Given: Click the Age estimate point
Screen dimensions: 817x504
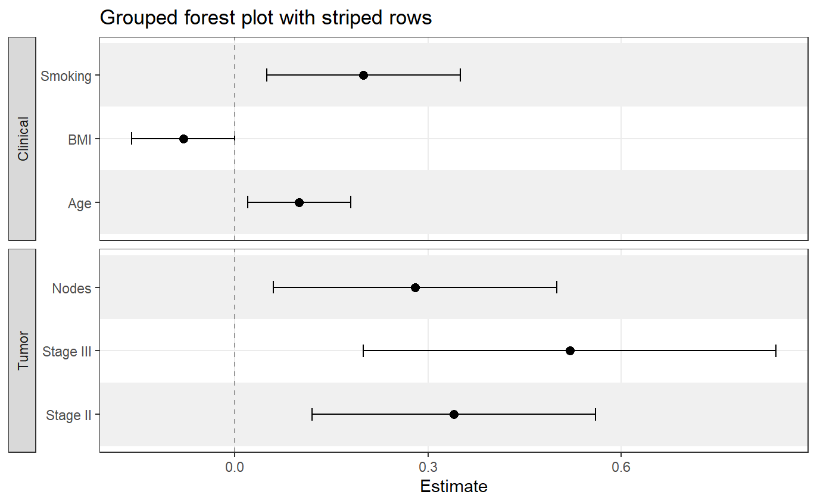Looking at the screenshot, I should [299, 202].
